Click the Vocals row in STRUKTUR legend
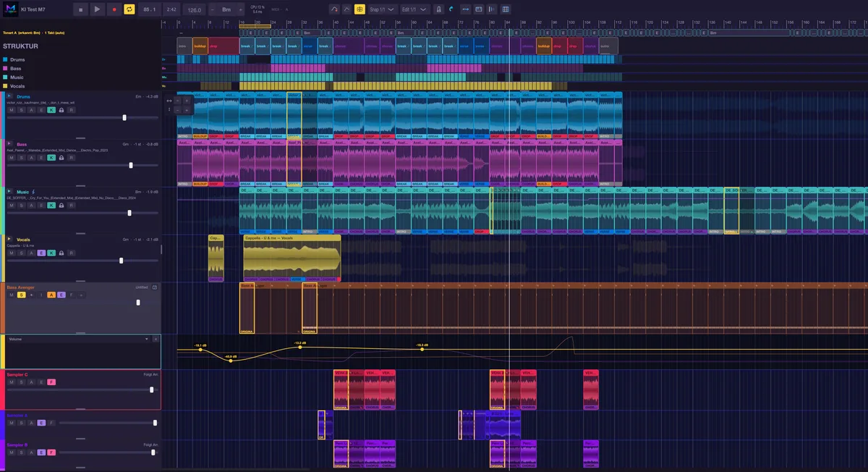This screenshot has width=868, height=472. [14, 85]
